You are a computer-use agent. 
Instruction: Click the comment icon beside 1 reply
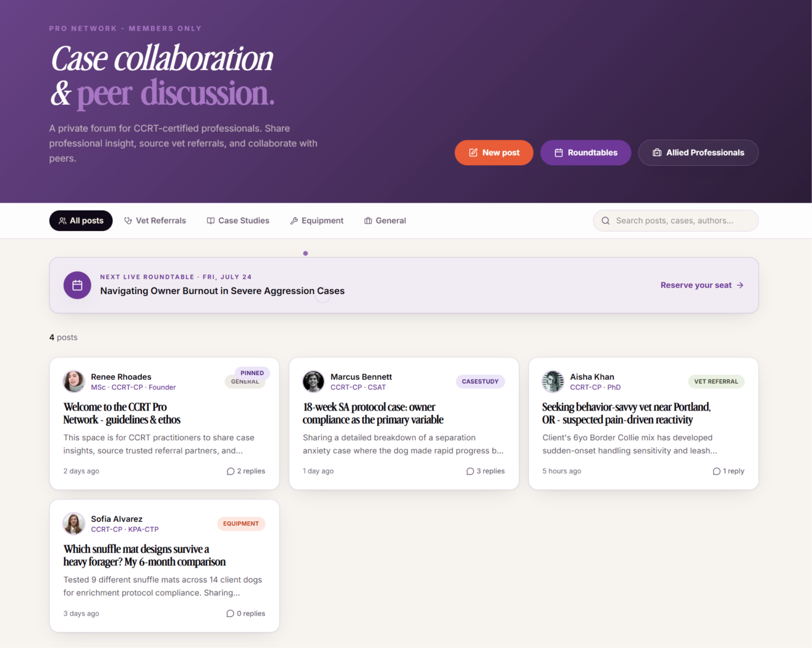pos(716,471)
